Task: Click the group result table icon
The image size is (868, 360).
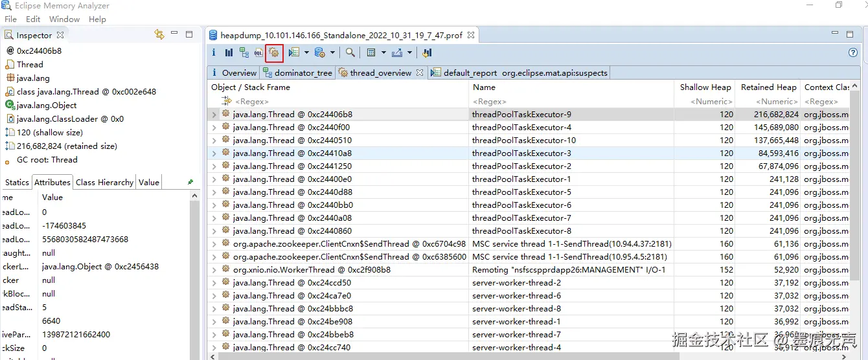Action: coord(371,52)
